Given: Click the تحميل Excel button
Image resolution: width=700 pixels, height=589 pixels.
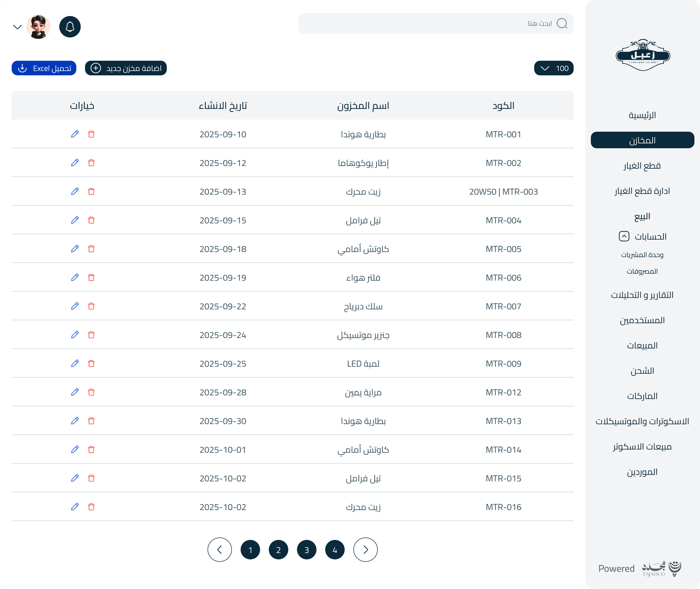Looking at the screenshot, I should (44, 68).
